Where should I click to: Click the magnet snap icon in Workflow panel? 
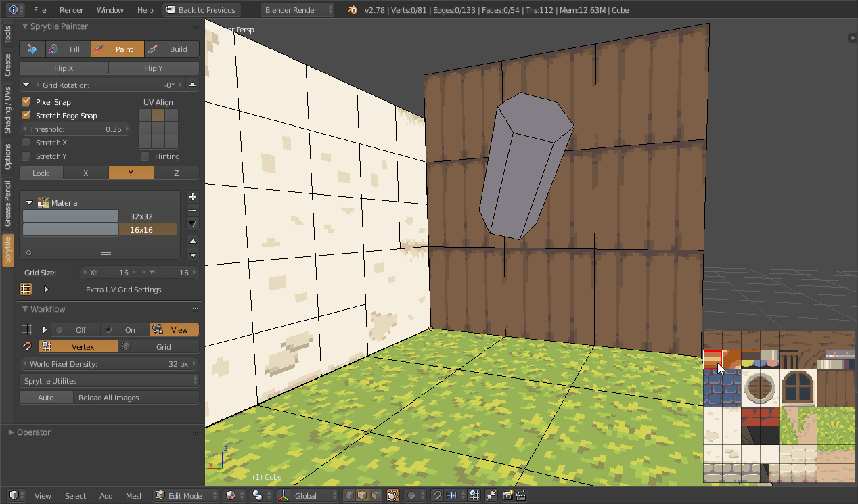click(27, 346)
